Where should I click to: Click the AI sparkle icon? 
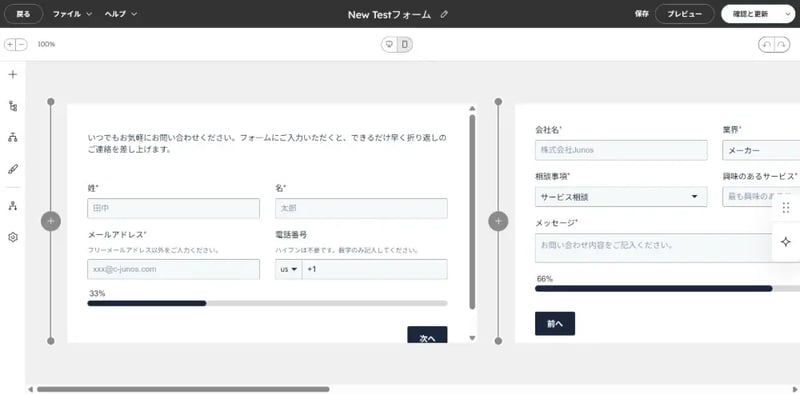pyautogui.click(x=786, y=242)
